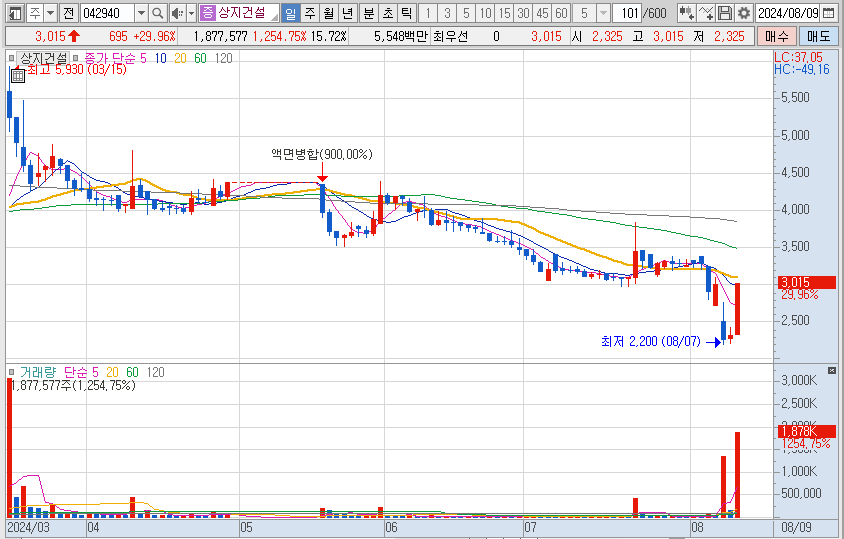
Task: Select the 년 yearly chart period
Action: (348, 13)
